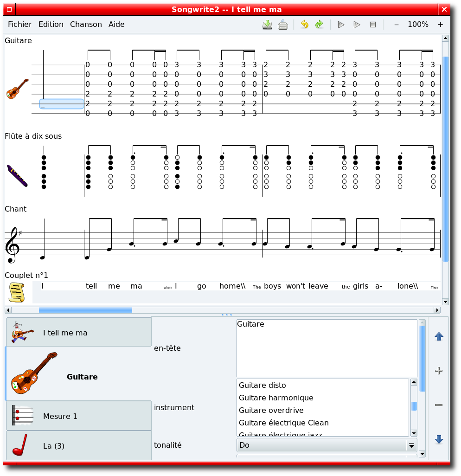Click the green redo arrow
Screen dimensions: 461x476
319,24
